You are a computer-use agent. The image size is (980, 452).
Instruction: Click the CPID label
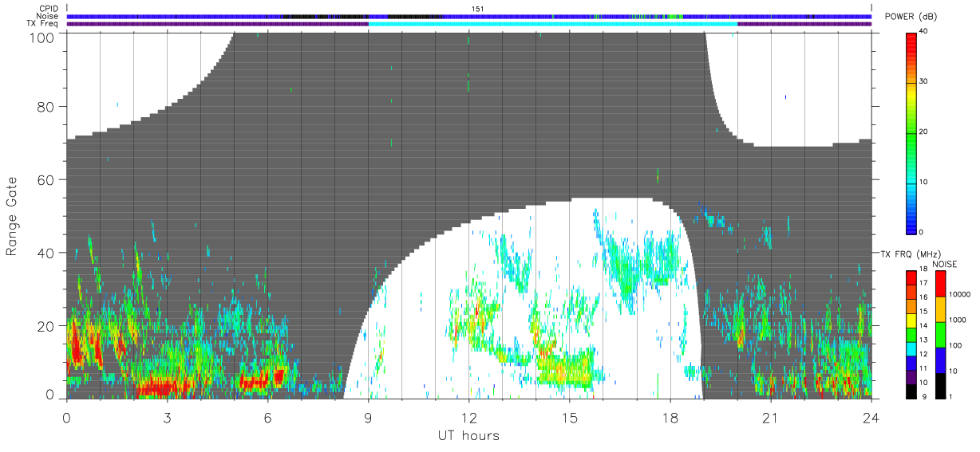click(49, 9)
